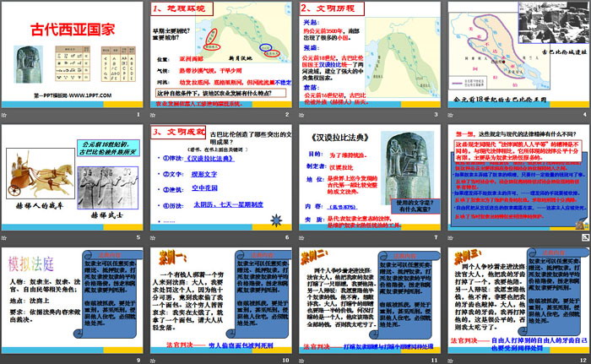
Task: Click the animation star icon under slide 8
Action: (450, 238)
